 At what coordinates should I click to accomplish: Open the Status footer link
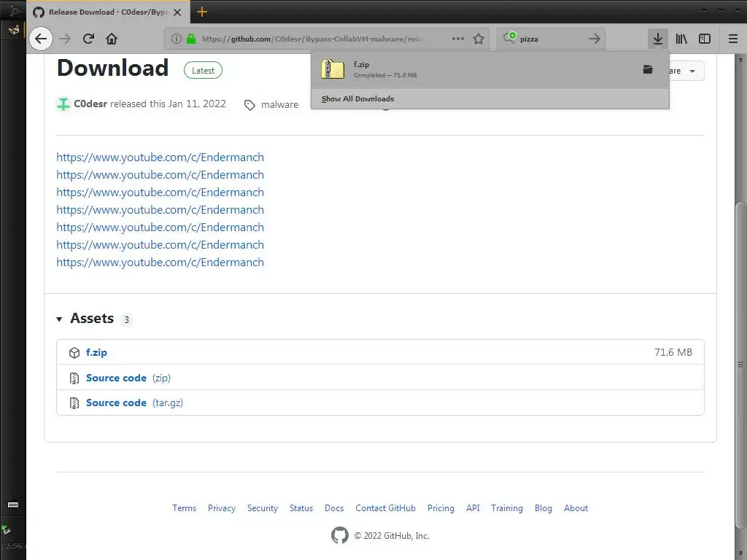pos(301,508)
